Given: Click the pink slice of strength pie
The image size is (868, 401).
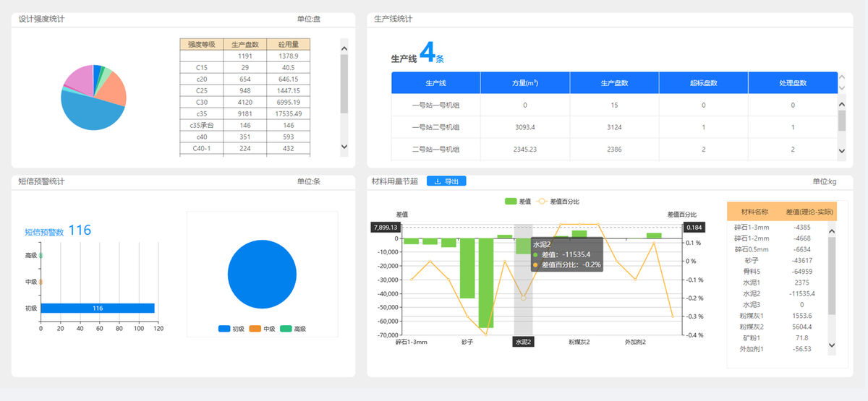Looking at the screenshot, I should pyautogui.click(x=78, y=81).
